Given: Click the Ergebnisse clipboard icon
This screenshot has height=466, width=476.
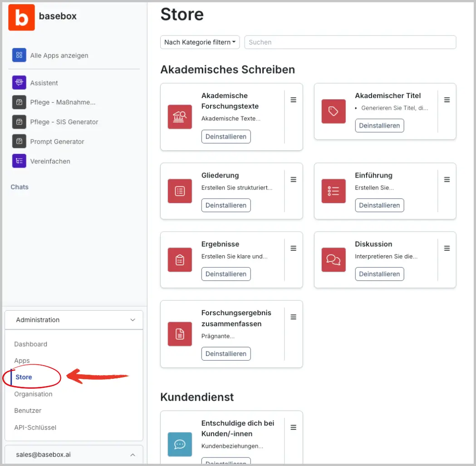Looking at the screenshot, I should coord(180,260).
